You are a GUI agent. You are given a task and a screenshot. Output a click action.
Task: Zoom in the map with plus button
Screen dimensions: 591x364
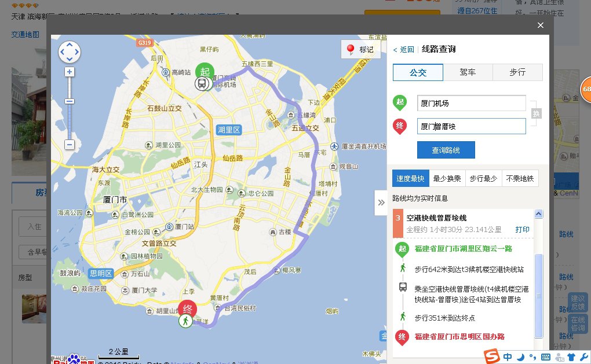tap(70, 72)
